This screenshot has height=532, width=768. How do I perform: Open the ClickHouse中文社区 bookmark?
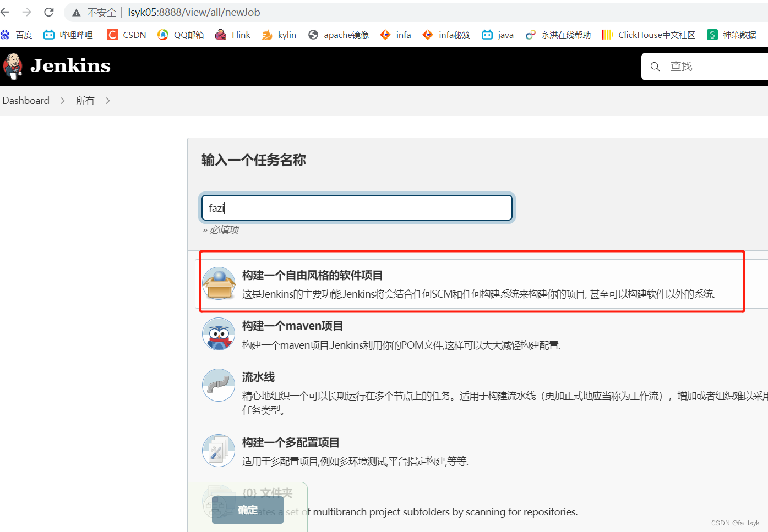pyautogui.click(x=649, y=35)
